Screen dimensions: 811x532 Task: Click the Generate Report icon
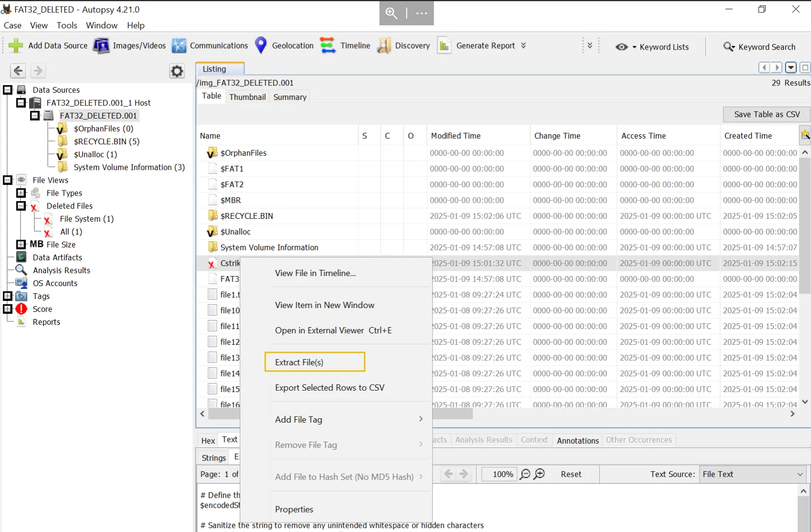click(x=444, y=45)
